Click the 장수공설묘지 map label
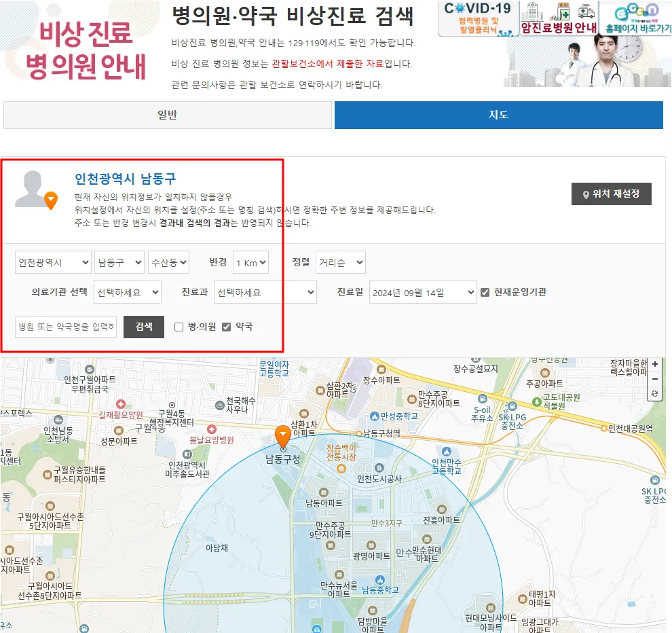The width and height of the screenshot is (672, 633). (x=476, y=369)
